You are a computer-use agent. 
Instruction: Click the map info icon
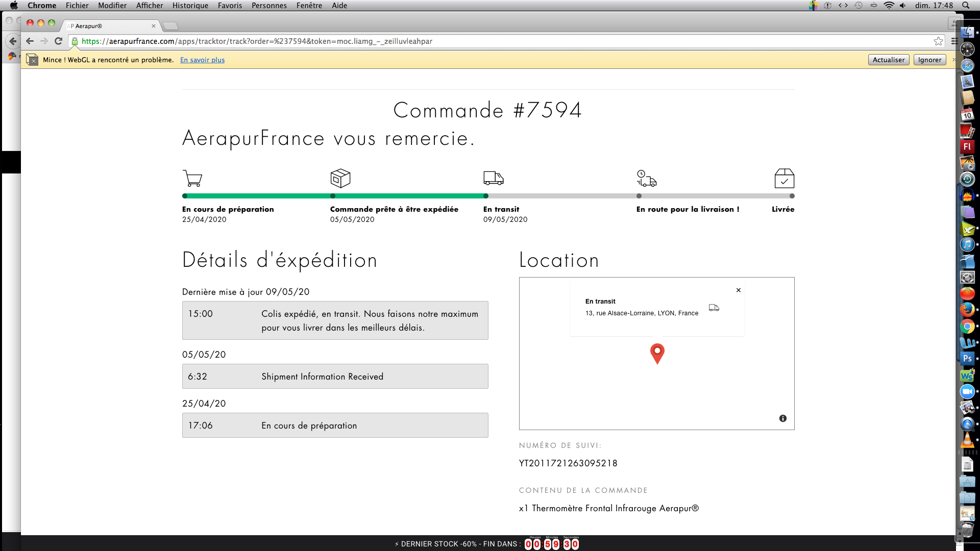783,418
